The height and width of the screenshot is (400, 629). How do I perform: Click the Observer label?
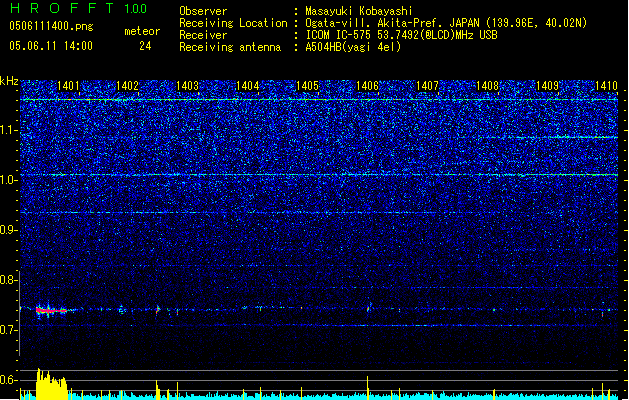pyautogui.click(x=203, y=11)
